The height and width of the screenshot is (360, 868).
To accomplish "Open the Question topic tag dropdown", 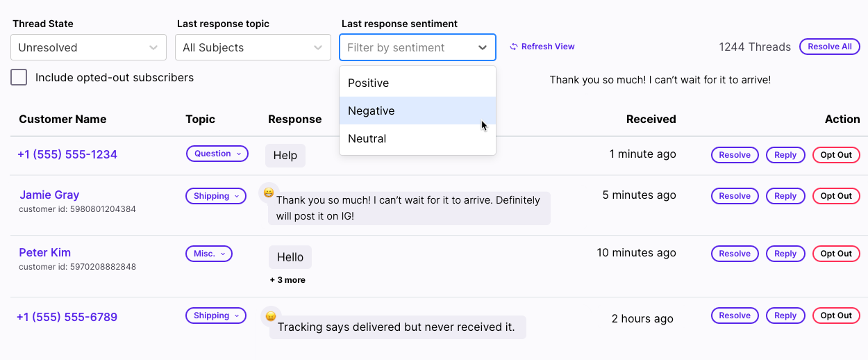I will [x=217, y=154].
